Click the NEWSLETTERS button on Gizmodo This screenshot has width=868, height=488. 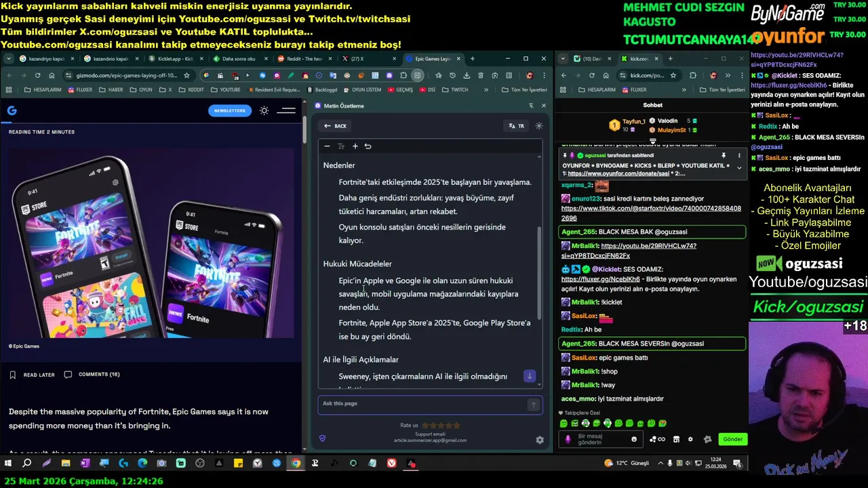pos(230,110)
